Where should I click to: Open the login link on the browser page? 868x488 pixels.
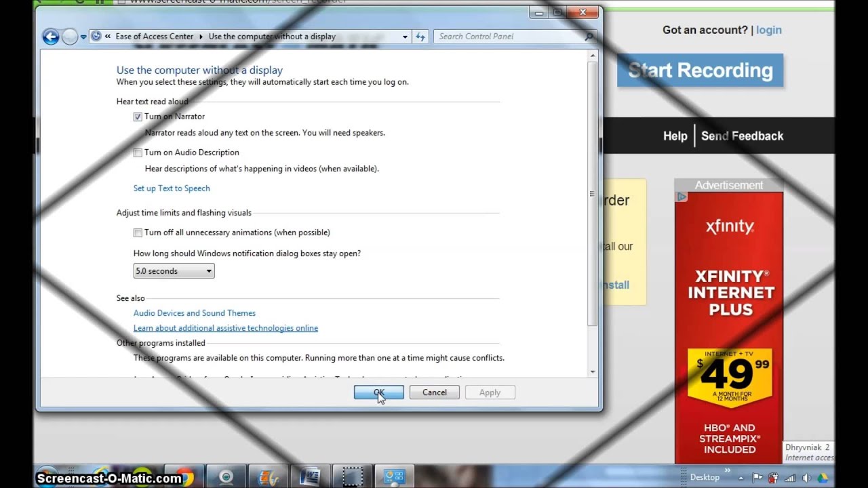pos(769,30)
